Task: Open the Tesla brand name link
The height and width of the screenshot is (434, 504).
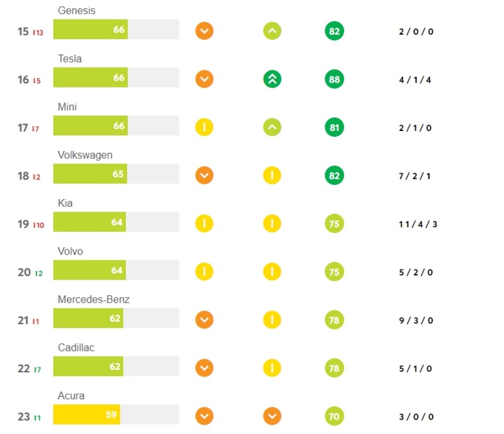Action: click(70, 59)
